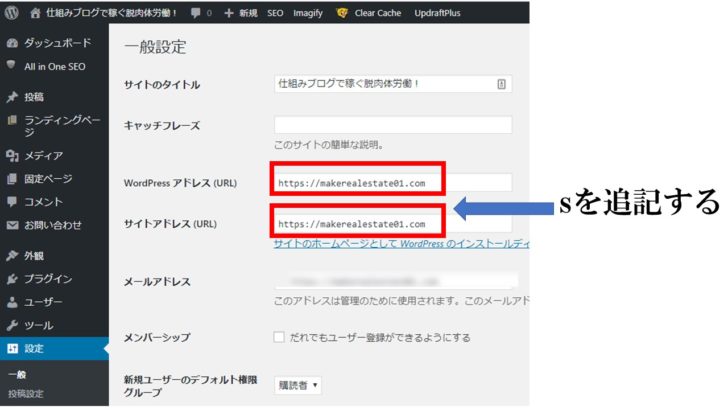Click into the WordPress アドレス (URL) field
728x410 pixels.
[x=393, y=182]
